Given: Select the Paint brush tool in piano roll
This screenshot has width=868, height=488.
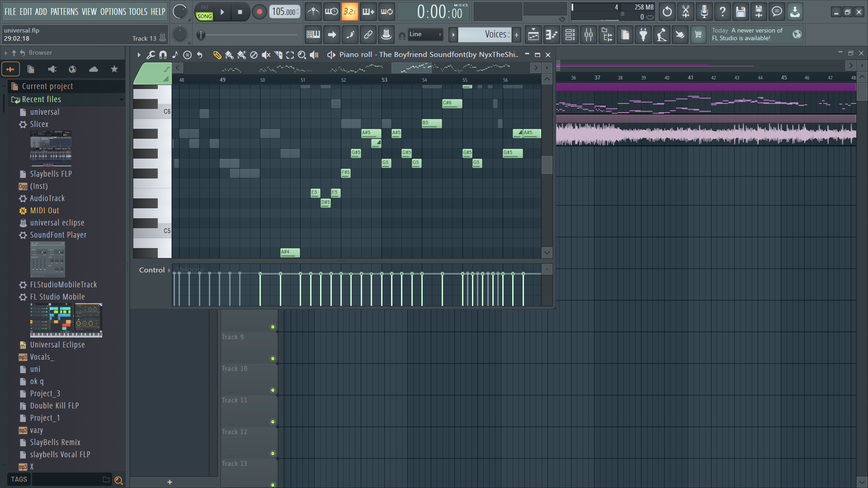Looking at the screenshot, I should 229,55.
